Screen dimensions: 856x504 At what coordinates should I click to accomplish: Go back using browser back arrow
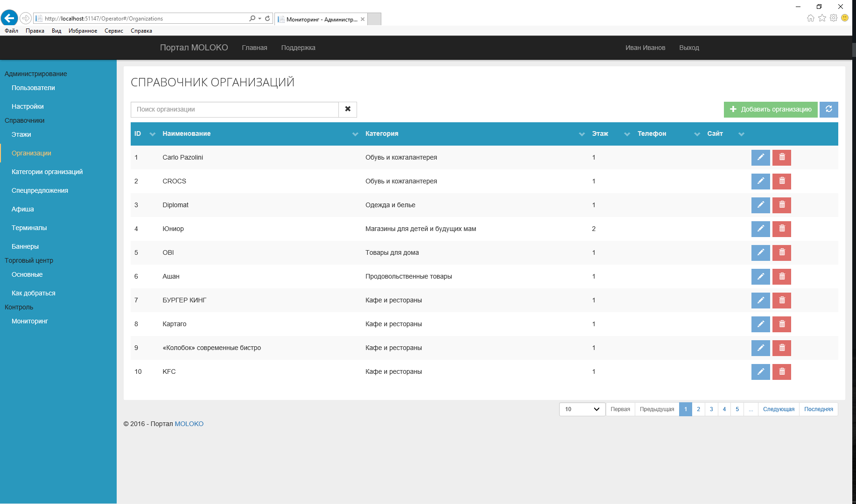pos(9,18)
